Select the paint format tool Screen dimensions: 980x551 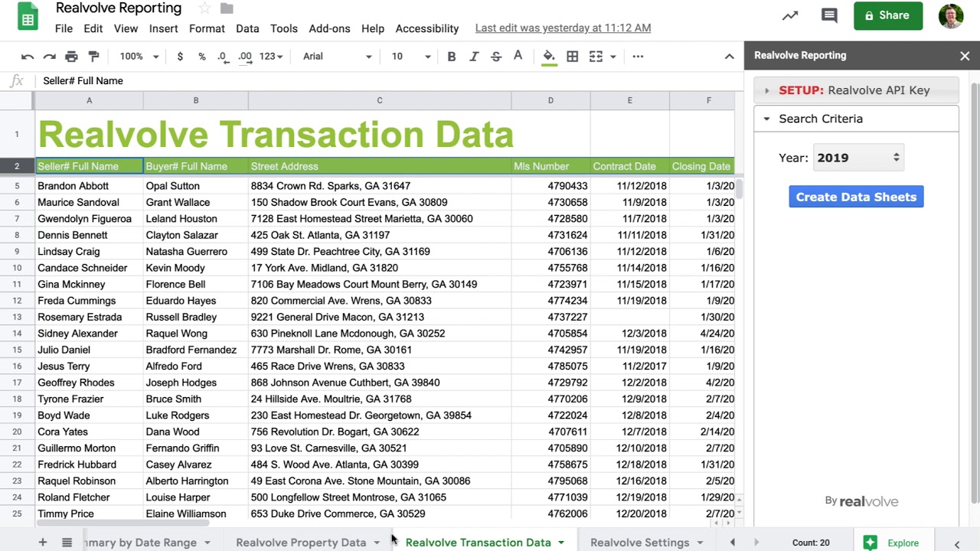93,57
